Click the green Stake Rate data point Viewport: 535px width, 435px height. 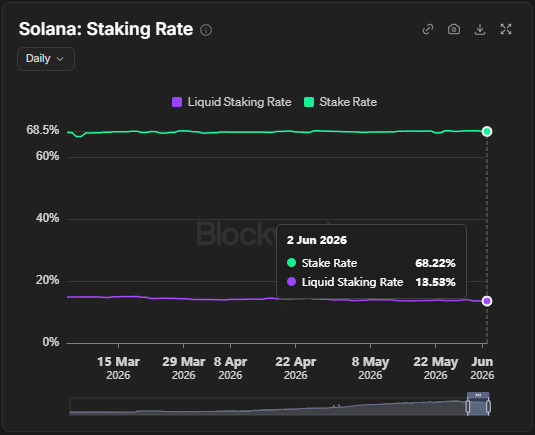(x=487, y=131)
